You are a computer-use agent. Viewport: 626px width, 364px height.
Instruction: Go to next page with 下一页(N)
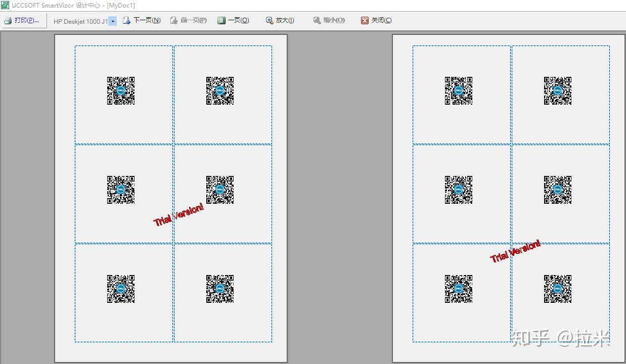142,21
